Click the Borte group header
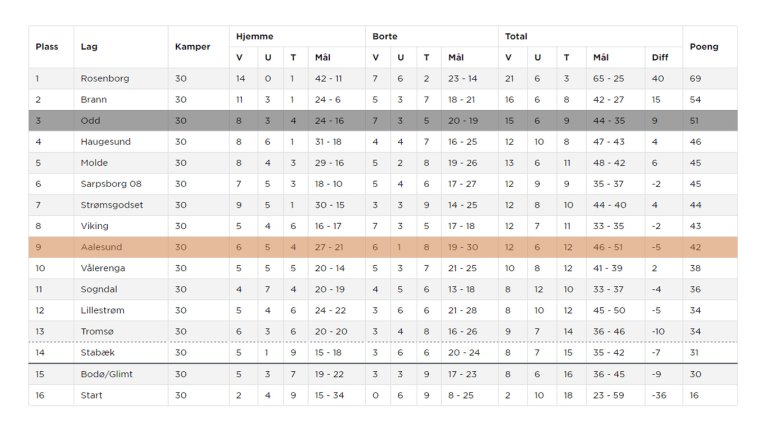Image resolution: width=768 pixels, height=431 pixels. click(385, 36)
